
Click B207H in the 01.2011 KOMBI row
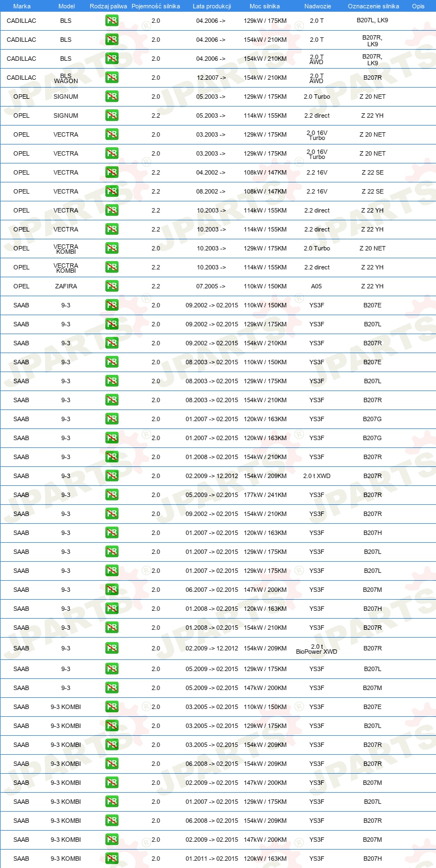[372, 859]
